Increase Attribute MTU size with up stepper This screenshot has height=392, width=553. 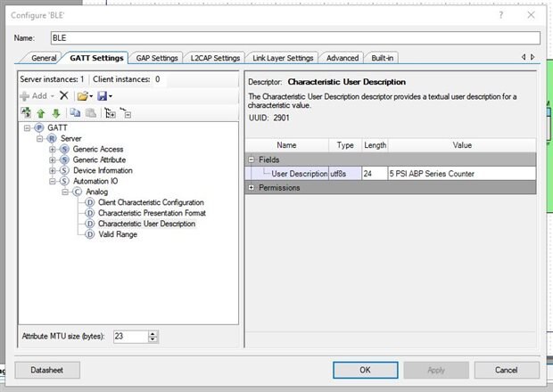(x=153, y=332)
